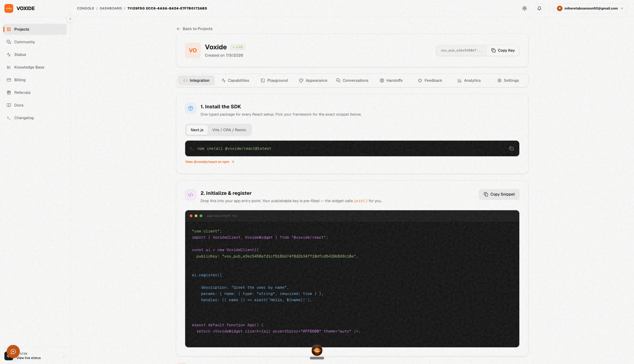Toggle the light/dark theme sun icon
The width and height of the screenshot is (634, 364).
[524, 8]
